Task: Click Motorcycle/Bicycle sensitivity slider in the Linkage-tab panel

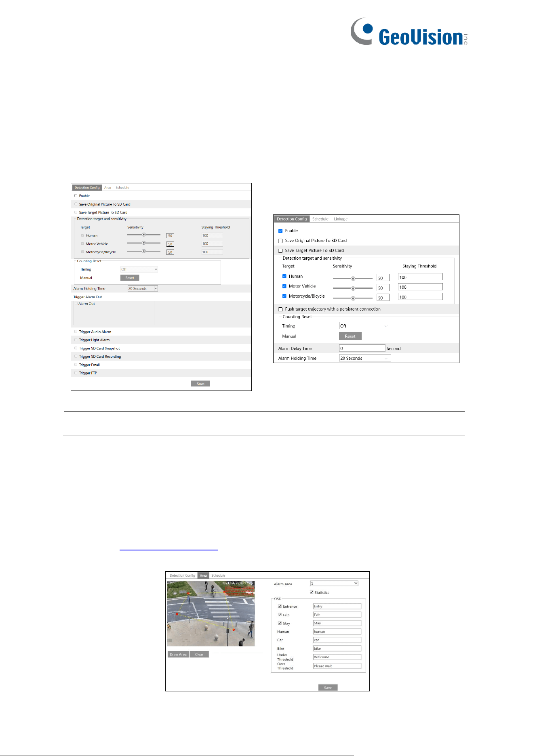Action: 353,298
